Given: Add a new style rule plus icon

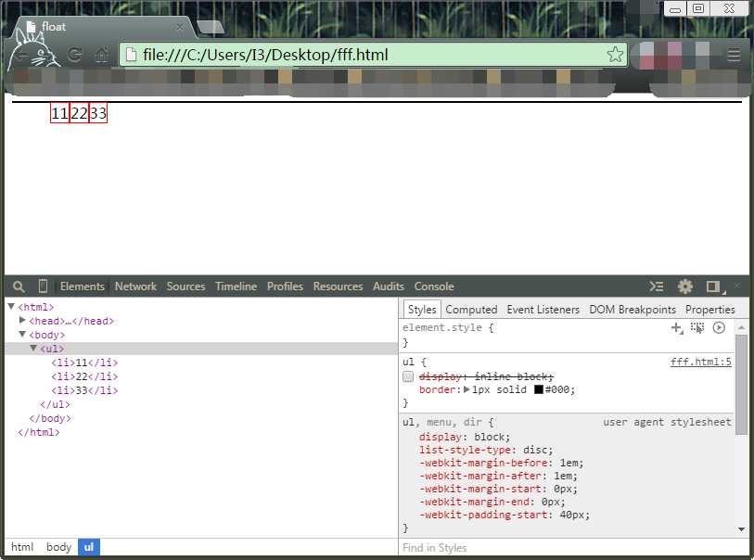Looking at the screenshot, I should tap(677, 328).
